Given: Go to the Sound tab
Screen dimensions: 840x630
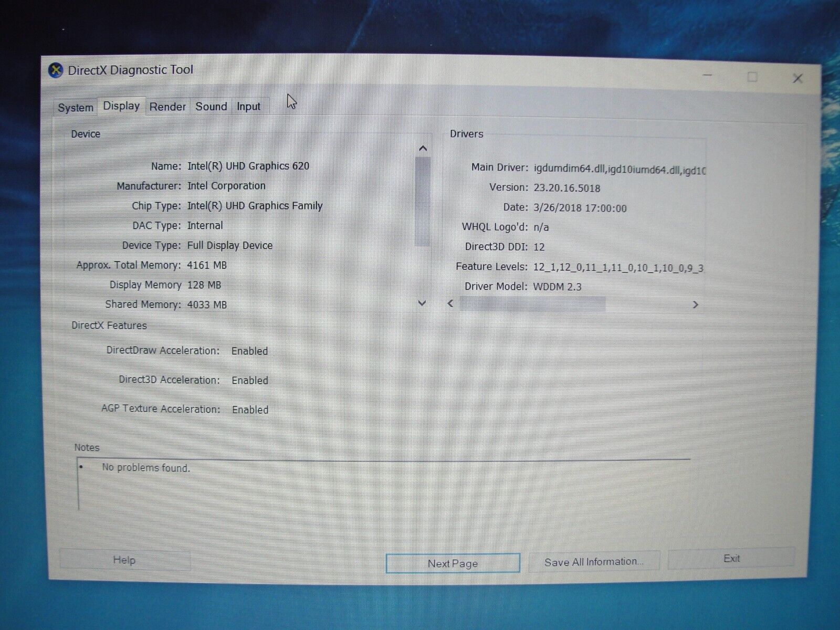Looking at the screenshot, I should click(211, 107).
